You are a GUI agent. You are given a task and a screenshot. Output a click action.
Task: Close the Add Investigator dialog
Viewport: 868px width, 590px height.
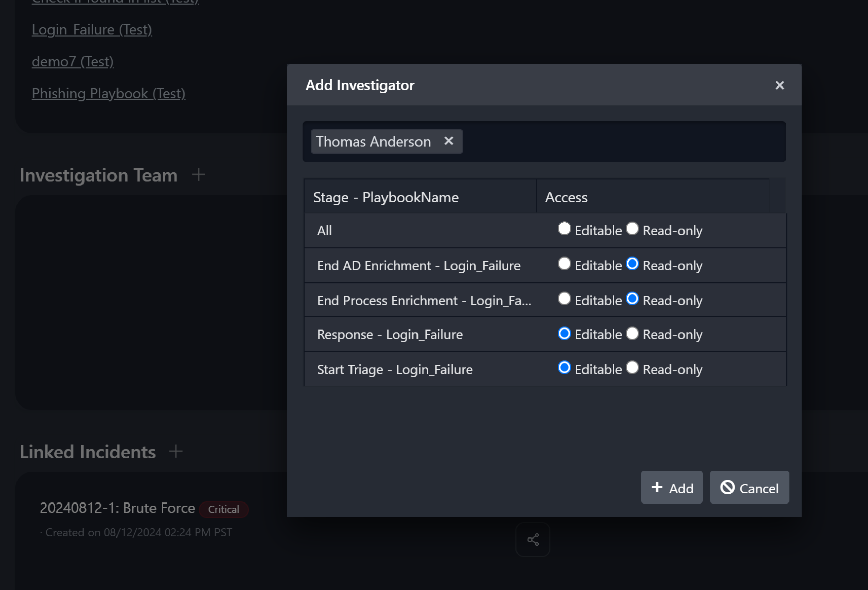[779, 85]
